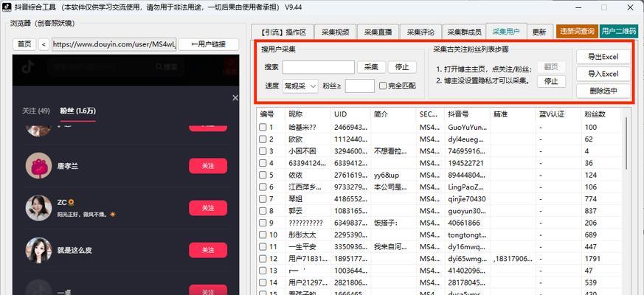The width and height of the screenshot is (644, 295).
Task: Click the ←用户链接 button
Action: coord(209,44)
